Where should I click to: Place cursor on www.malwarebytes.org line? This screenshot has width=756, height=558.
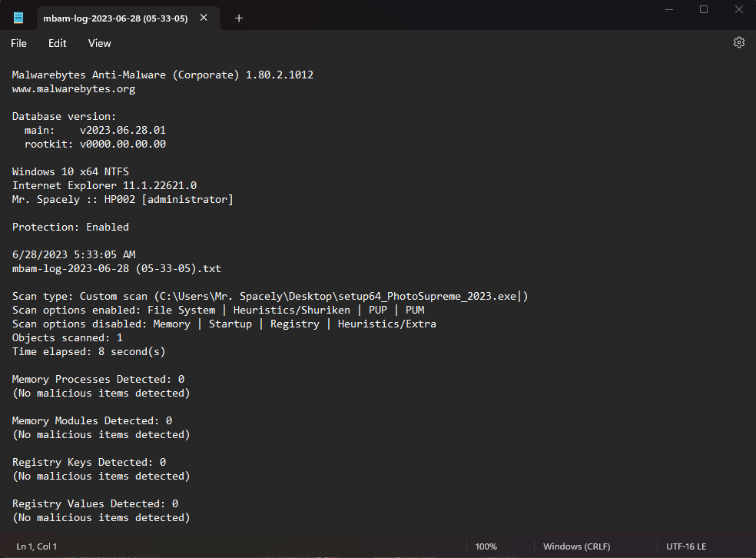point(74,88)
